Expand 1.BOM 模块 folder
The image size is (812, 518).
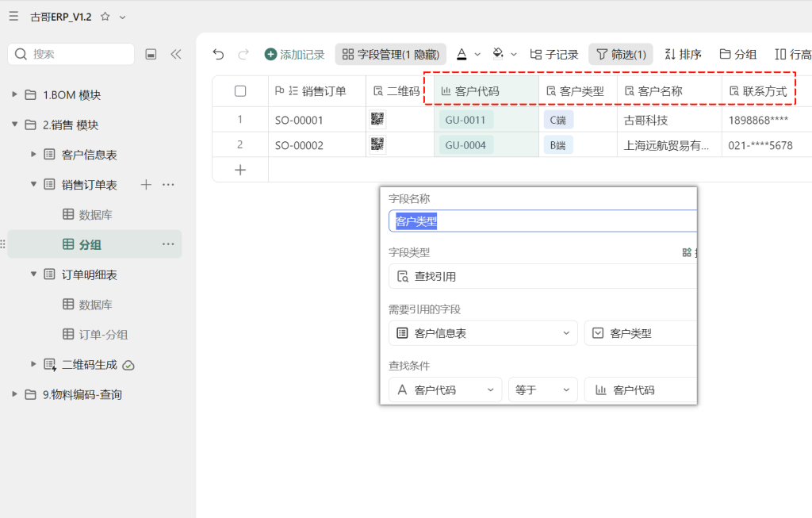click(14, 94)
